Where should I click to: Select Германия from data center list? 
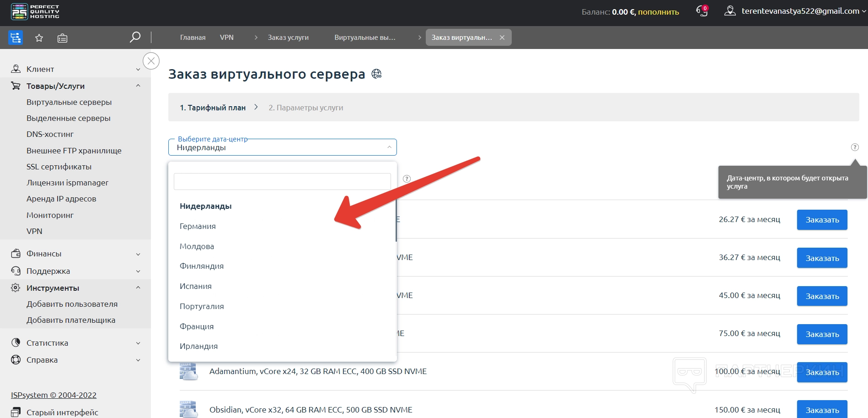pyautogui.click(x=198, y=226)
